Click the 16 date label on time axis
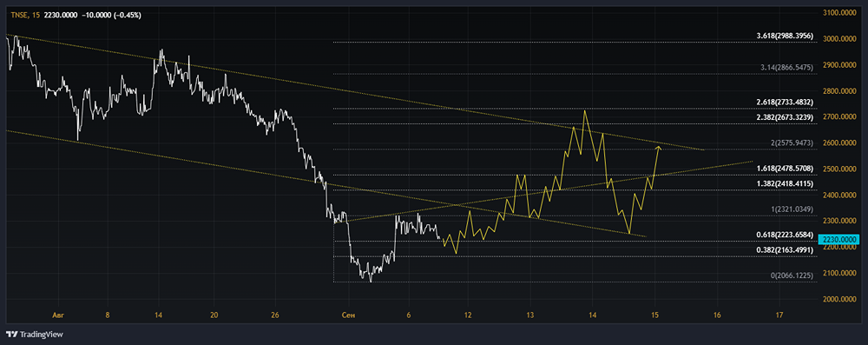The width and height of the screenshot is (868, 345). pos(717,315)
